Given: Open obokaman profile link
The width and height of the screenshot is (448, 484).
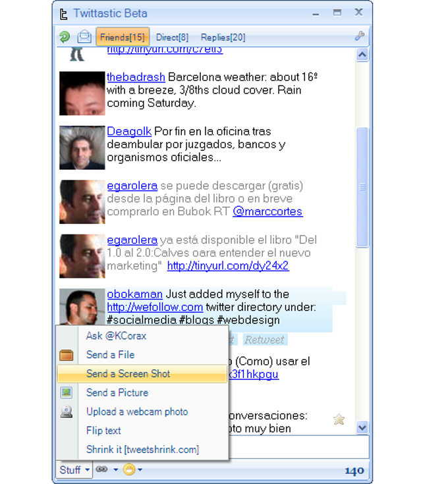Looking at the screenshot, I should (x=134, y=294).
